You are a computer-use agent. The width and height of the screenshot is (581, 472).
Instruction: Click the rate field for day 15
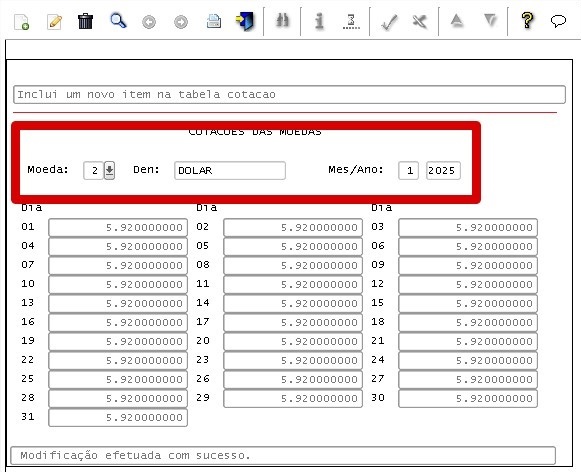[x=468, y=303]
